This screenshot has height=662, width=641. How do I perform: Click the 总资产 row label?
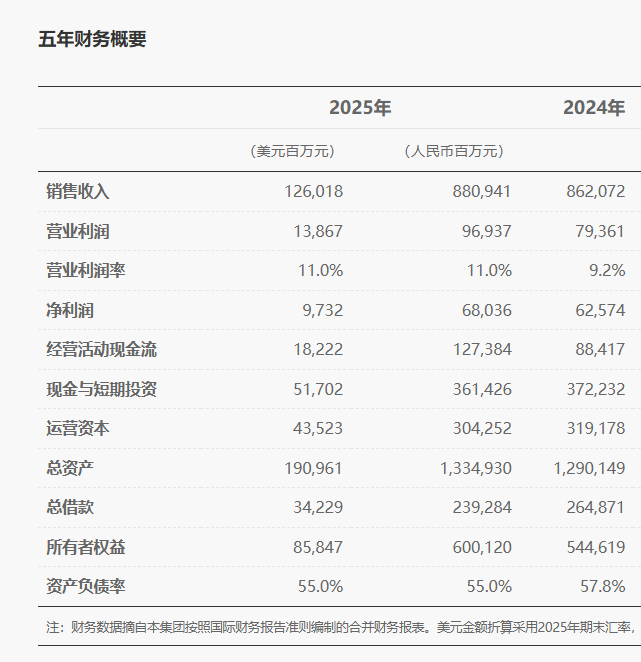point(70,468)
